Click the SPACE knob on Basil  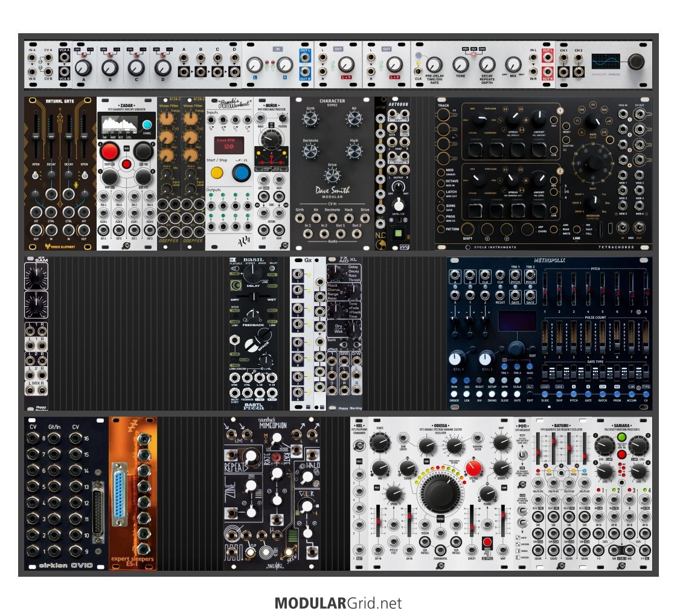(258, 340)
